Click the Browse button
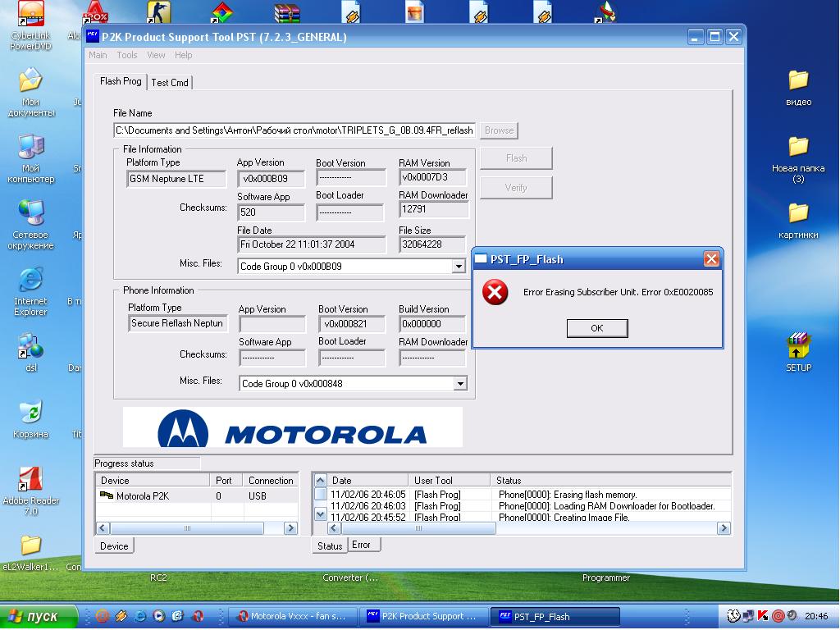 click(x=499, y=130)
